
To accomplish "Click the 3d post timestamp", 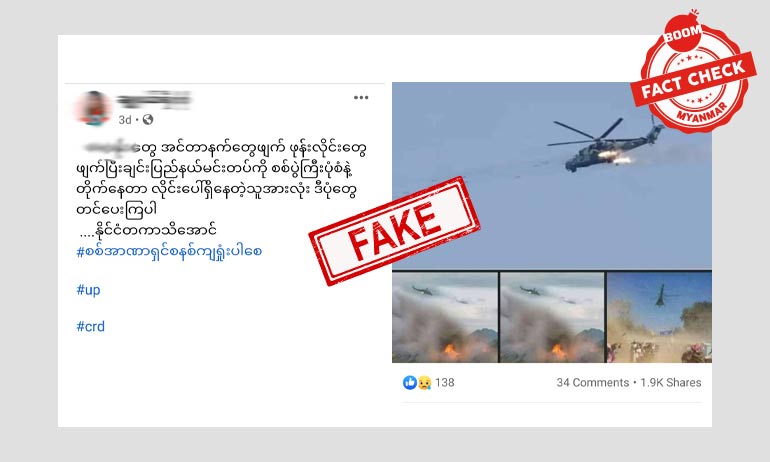I will pyautogui.click(x=125, y=120).
